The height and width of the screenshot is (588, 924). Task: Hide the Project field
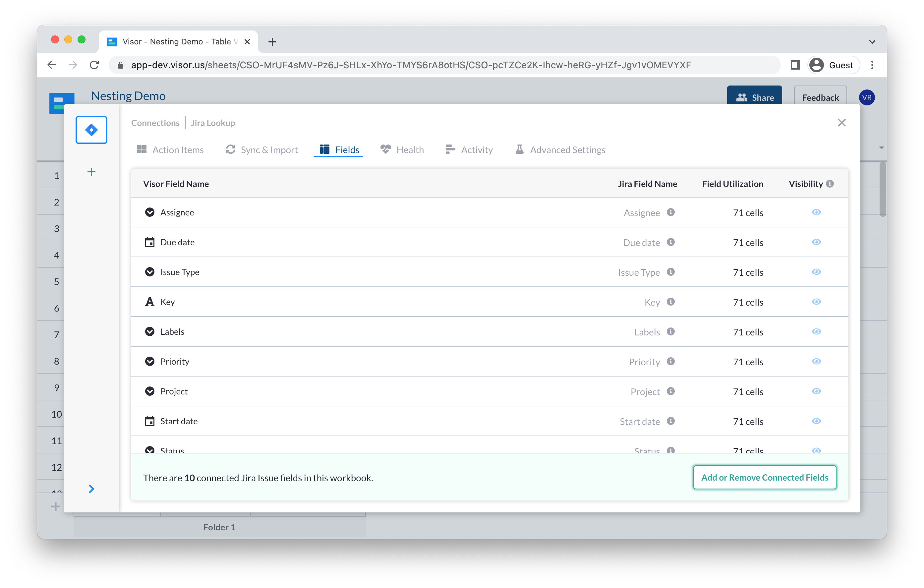point(816,391)
